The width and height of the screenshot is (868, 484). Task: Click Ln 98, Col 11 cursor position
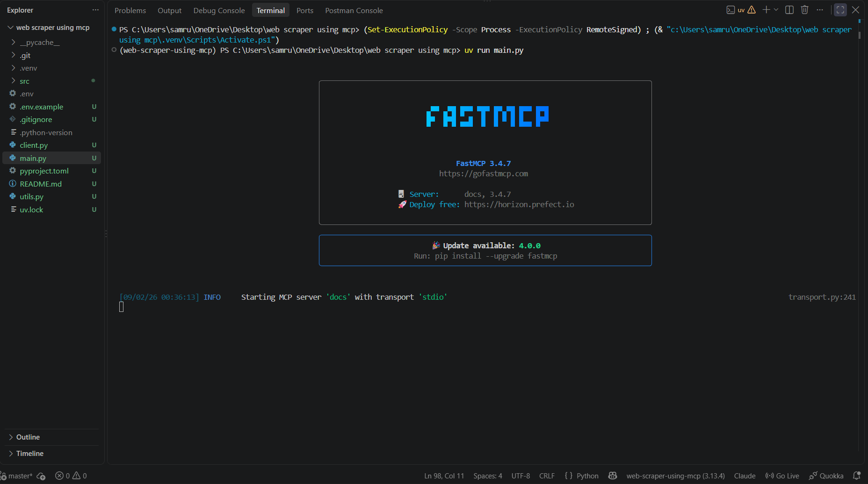coord(444,476)
